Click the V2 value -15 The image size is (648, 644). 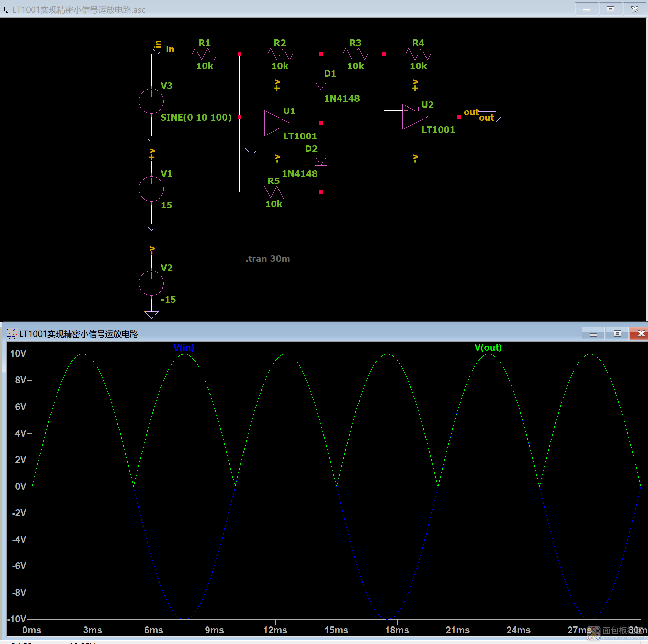[168, 300]
